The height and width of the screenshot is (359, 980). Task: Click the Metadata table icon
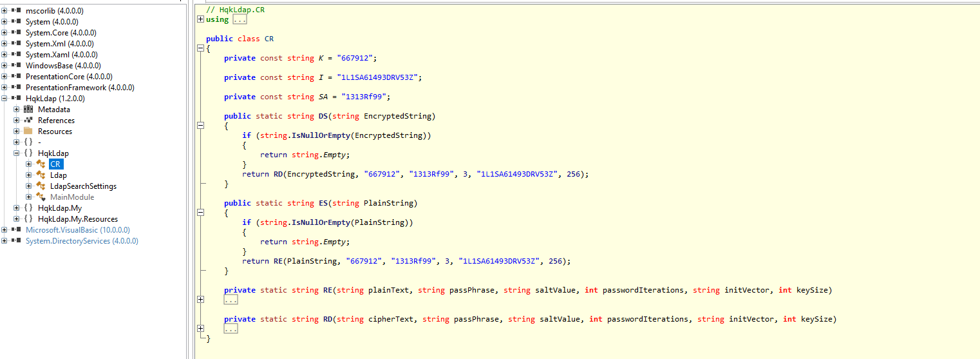[28, 110]
